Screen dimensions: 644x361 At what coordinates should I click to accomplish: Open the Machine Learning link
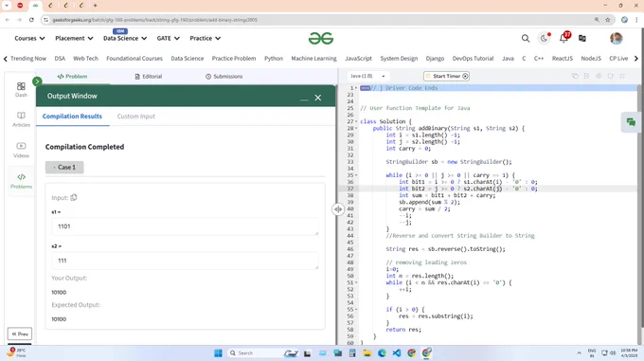click(313, 59)
